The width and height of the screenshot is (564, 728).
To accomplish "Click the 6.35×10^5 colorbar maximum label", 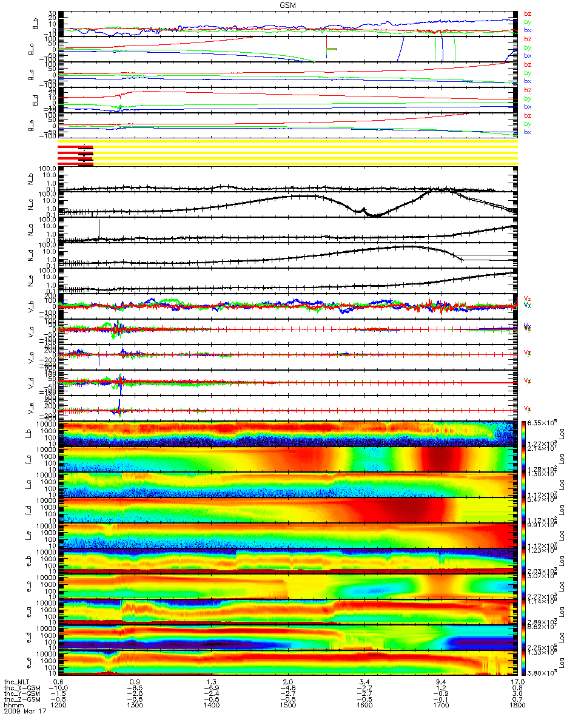I will [543, 422].
